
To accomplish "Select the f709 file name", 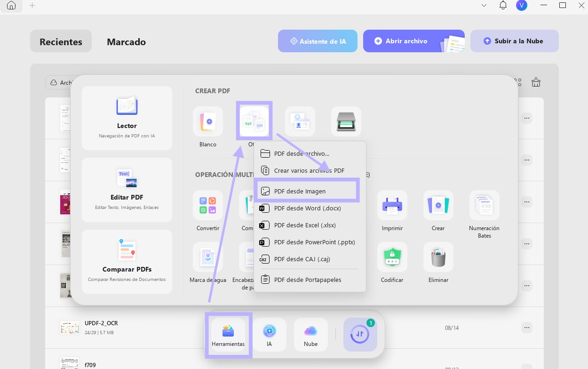I will (90, 365).
